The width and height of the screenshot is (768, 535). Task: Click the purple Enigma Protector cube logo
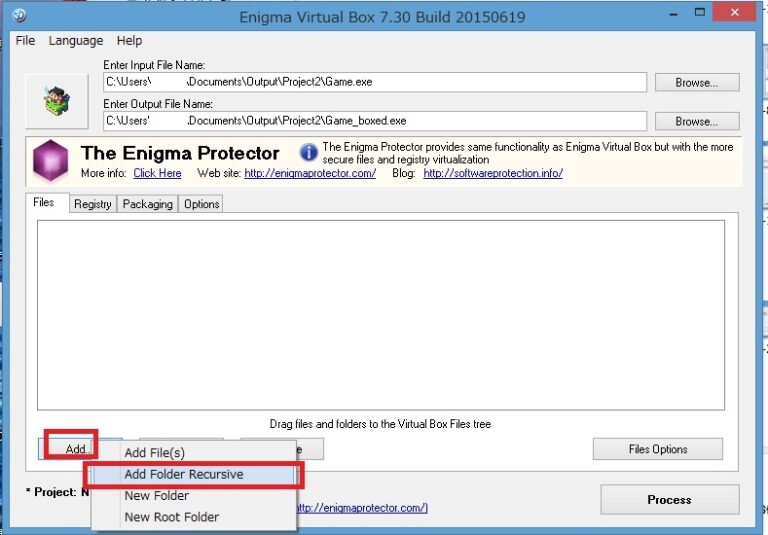(50, 161)
